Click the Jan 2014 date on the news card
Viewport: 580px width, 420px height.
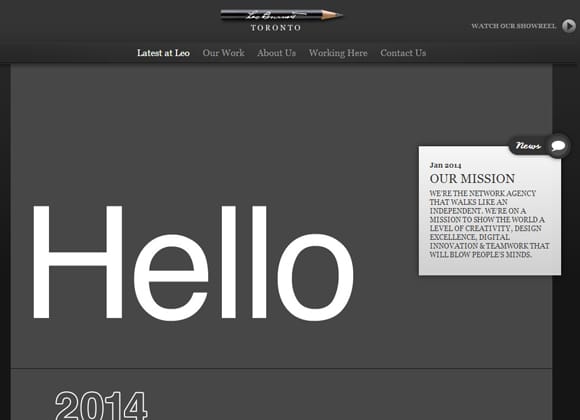point(445,165)
